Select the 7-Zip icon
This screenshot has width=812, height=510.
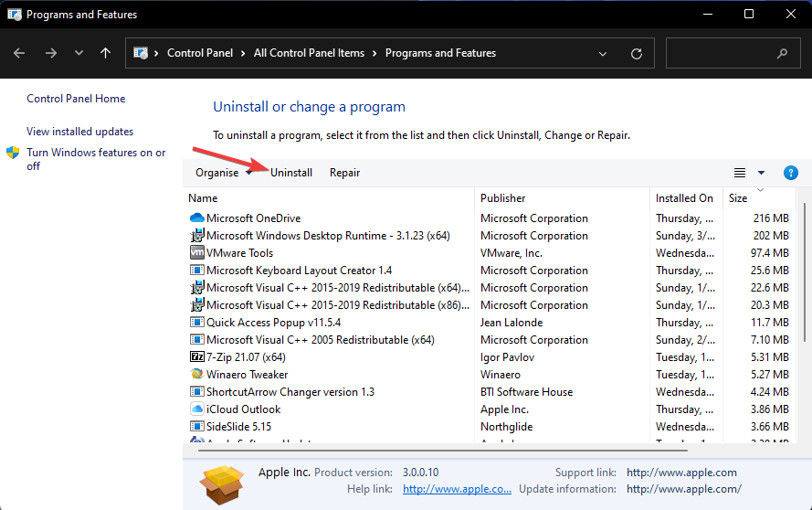[x=196, y=357]
